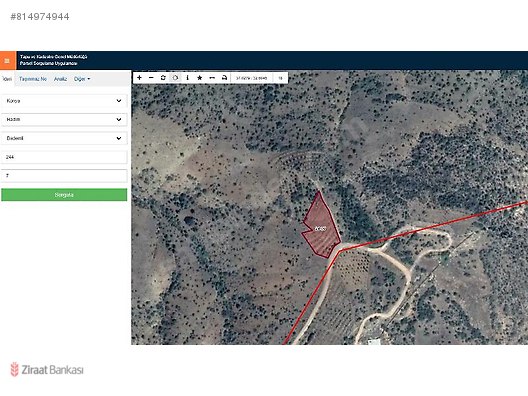Image resolution: width=528 pixels, height=396 pixels.
Task: Click the parcel number field with 7
Action: tap(64, 176)
